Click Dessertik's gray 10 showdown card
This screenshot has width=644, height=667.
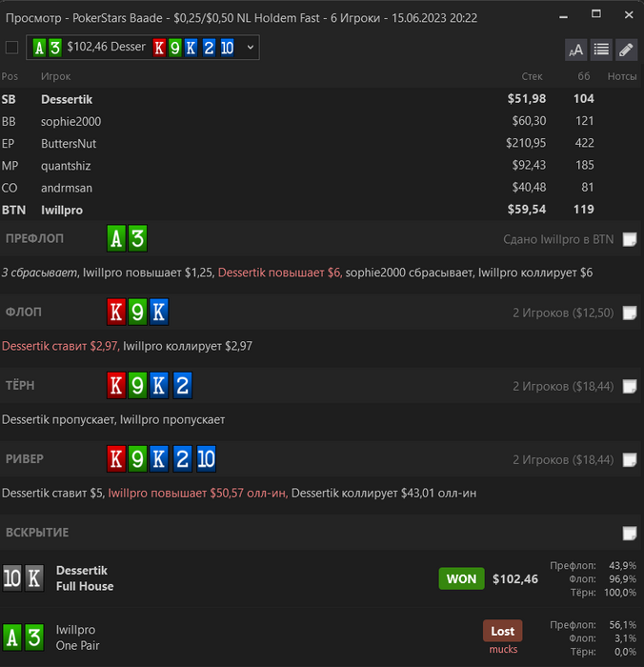(12, 578)
